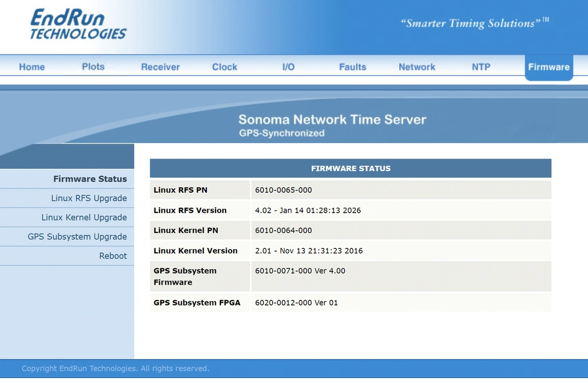588x383 pixels.
Task: Select the Linux RFS PN label
Action: pyautogui.click(x=180, y=190)
